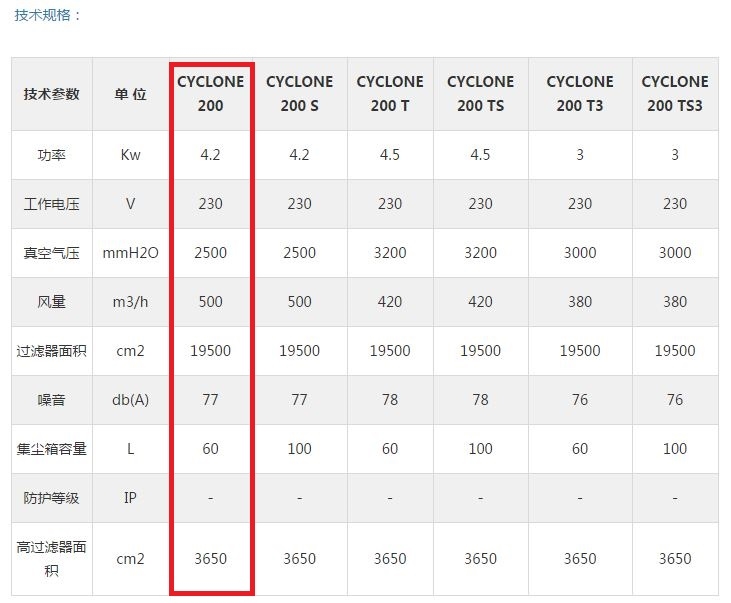Click power value 4.5 for CYCLONE 200 T
Image resolution: width=731 pixels, height=603 pixels.
390,155
